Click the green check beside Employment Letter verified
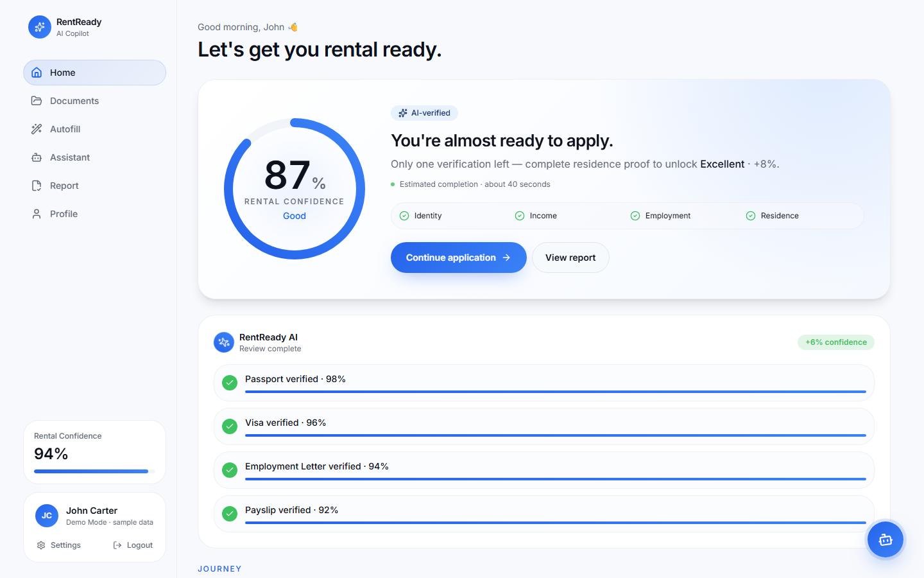The image size is (924, 578). click(x=230, y=470)
